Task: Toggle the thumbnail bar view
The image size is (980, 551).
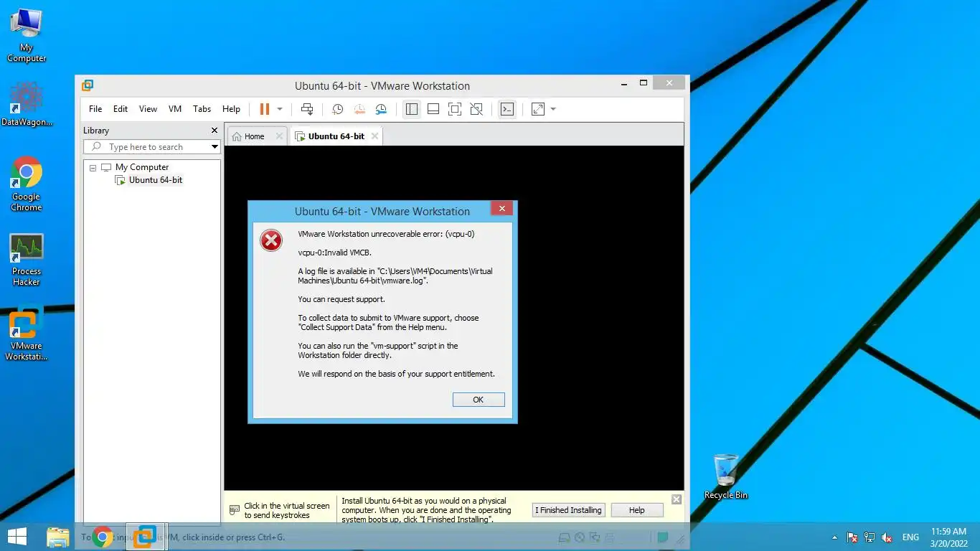Action: point(433,109)
